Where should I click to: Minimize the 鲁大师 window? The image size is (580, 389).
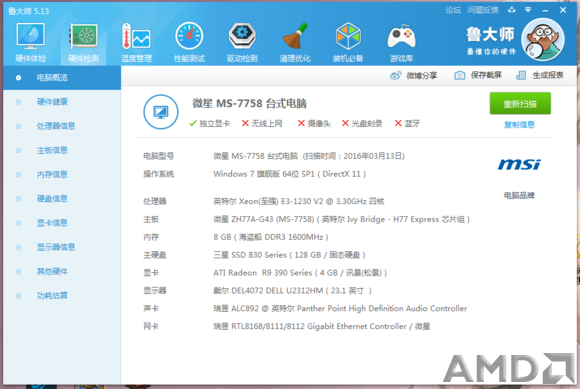(545, 10)
